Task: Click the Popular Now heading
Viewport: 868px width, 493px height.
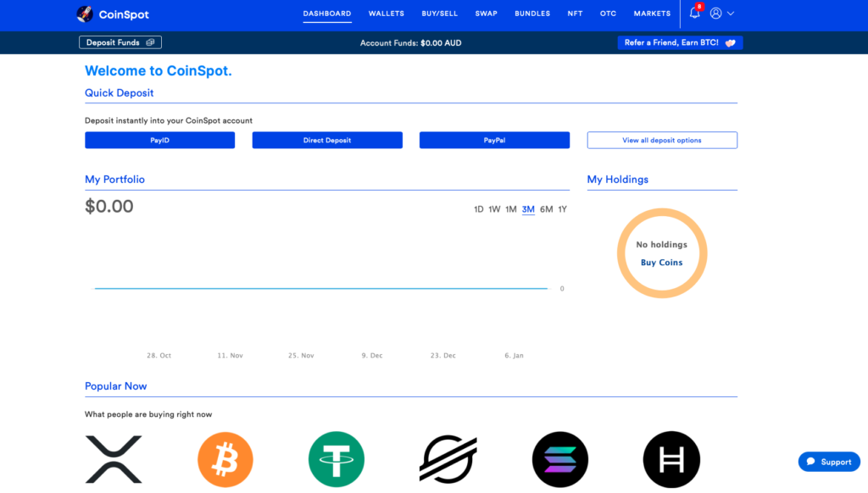Action: click(115, 386)
